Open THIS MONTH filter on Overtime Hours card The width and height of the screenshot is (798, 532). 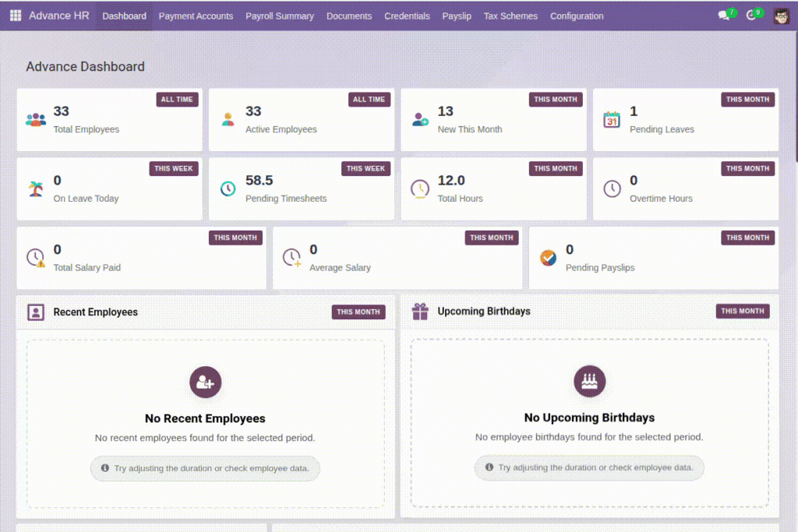pyautogui.click(x=747, y=169)
